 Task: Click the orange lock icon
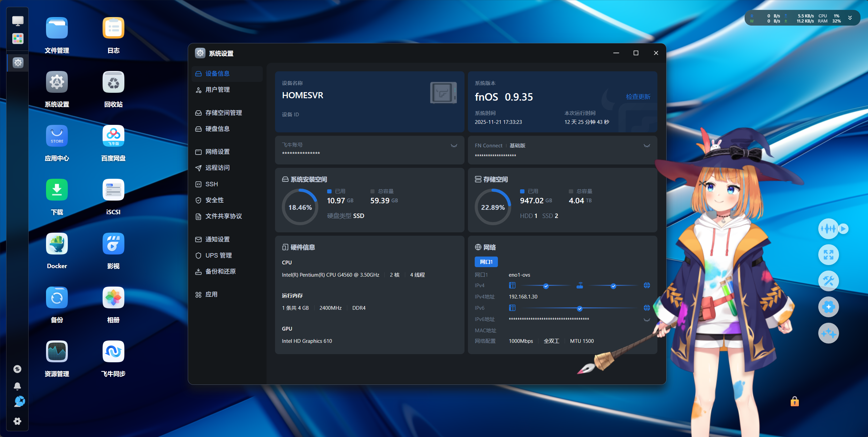tap(794, 402)
